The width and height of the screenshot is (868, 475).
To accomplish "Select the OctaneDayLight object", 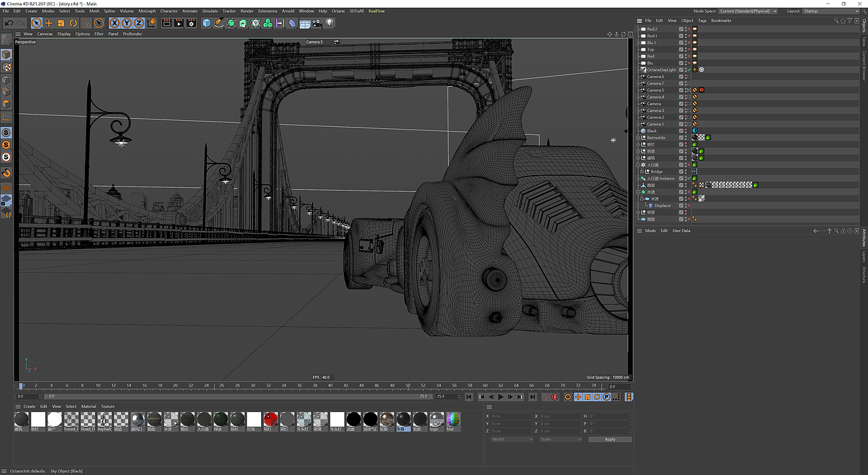I will (661, 70).
